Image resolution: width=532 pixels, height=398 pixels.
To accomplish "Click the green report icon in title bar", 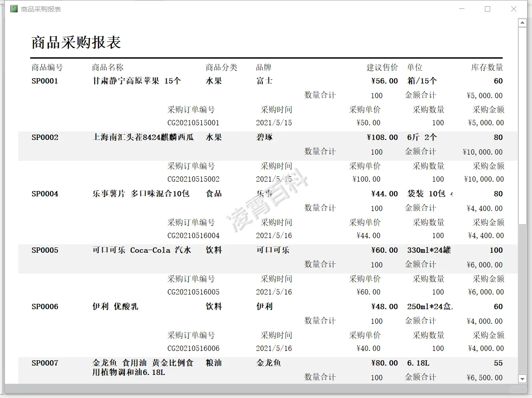I will (13, 8).
